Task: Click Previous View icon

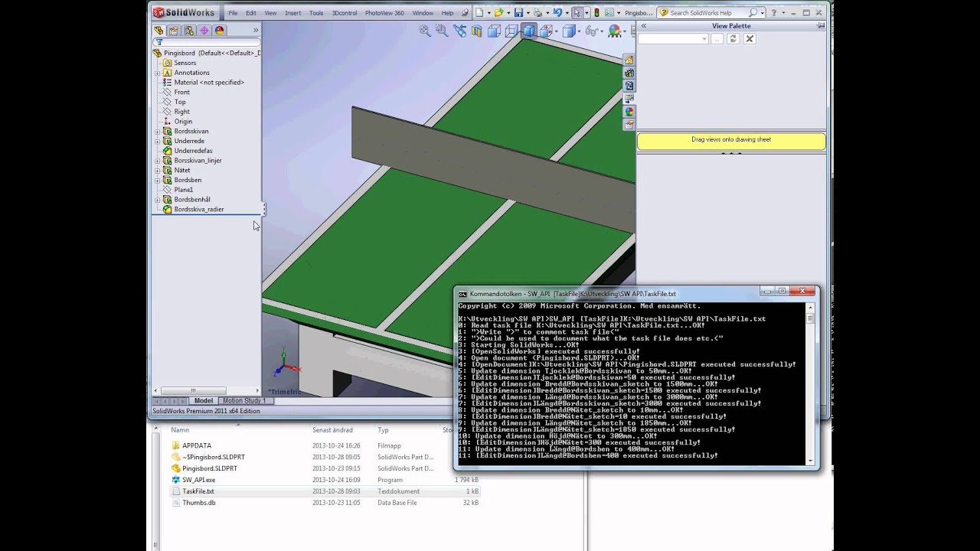Action: pyautogui.click(x=459, y=31)
